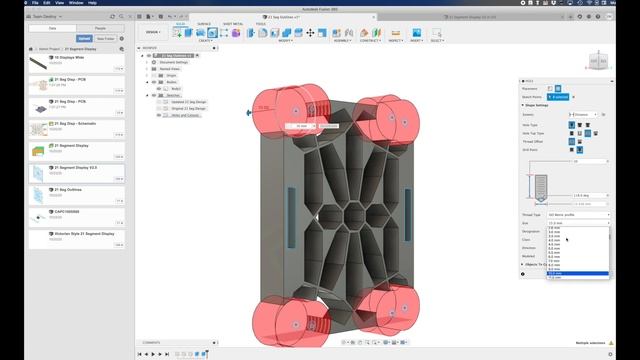Open the People tab in data panel

click(100, 28)
